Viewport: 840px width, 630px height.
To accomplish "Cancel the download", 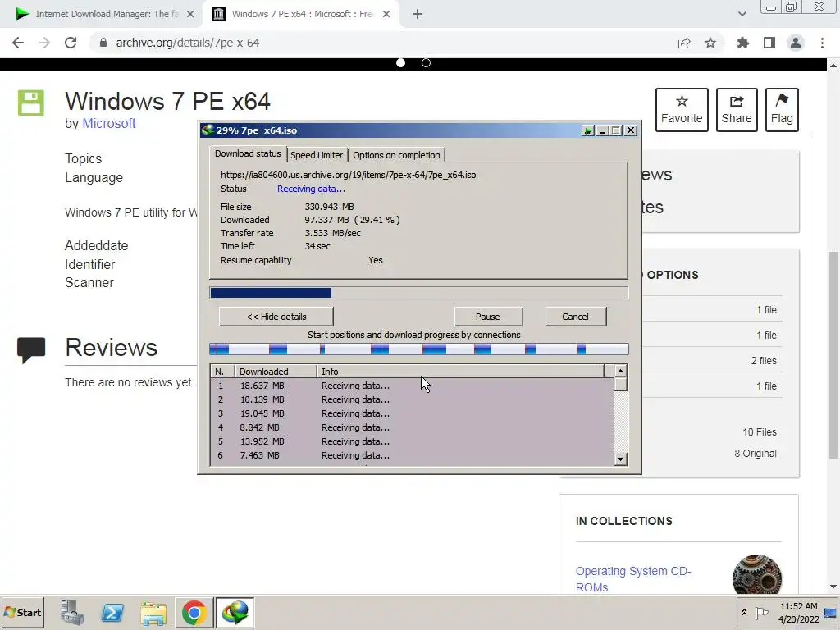I will (x=575, y=317).
